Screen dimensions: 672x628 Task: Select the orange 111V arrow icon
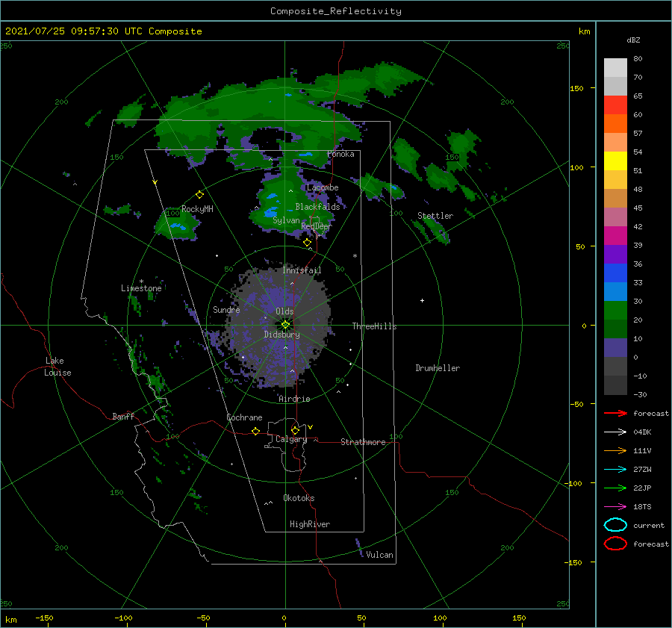click(615, 450)
